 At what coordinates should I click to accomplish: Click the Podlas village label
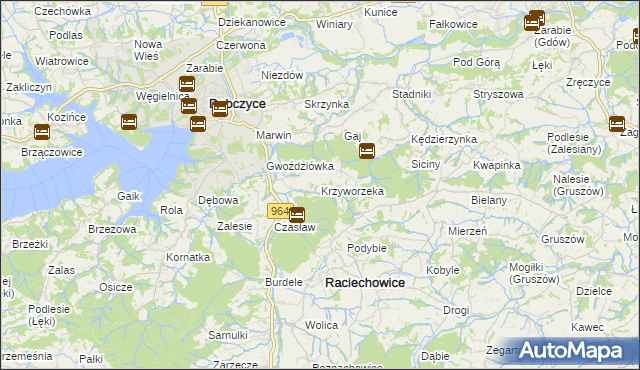pos(65,35)
